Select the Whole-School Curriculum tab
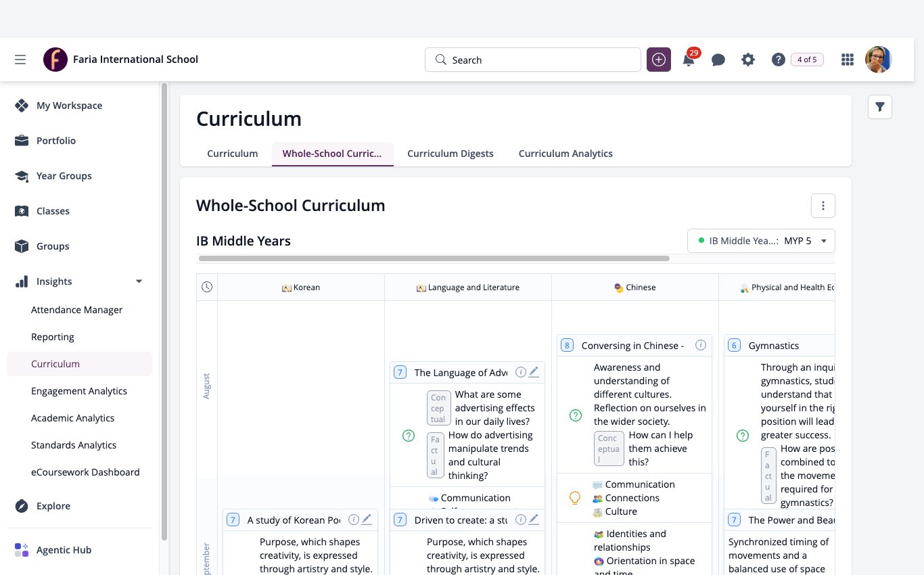 pyautogui.click(x=332, y=154)
